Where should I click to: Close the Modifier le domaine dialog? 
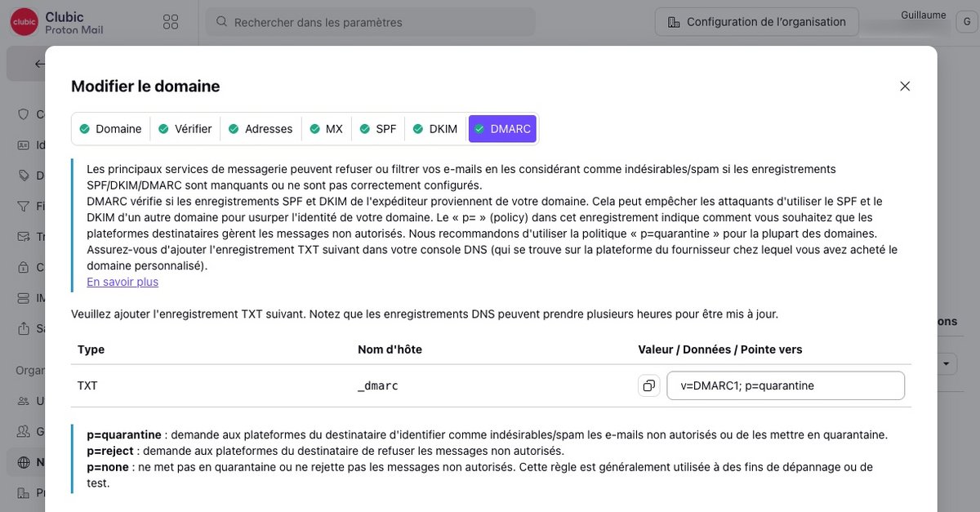pyautogui.click(x=905, y=86)
